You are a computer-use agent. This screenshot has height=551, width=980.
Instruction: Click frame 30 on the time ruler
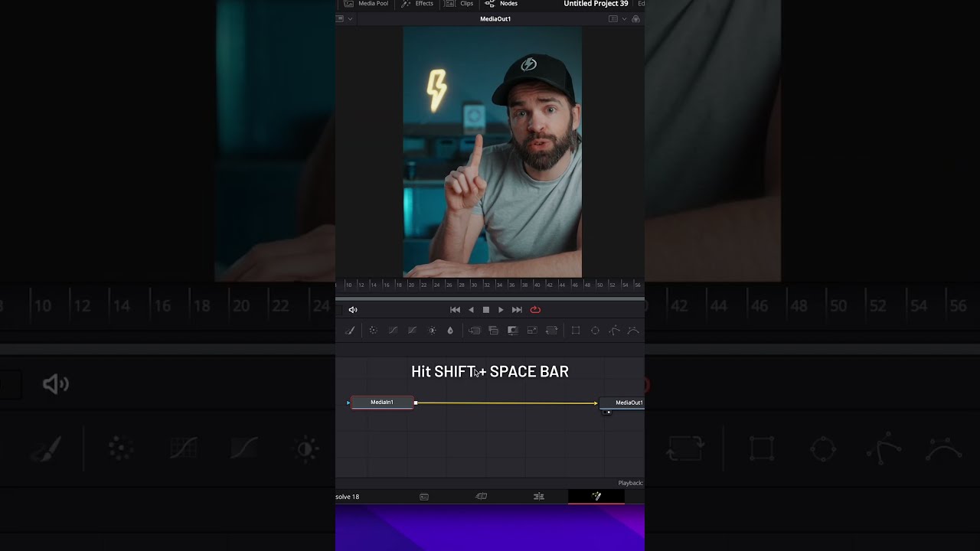coord(474,285)
